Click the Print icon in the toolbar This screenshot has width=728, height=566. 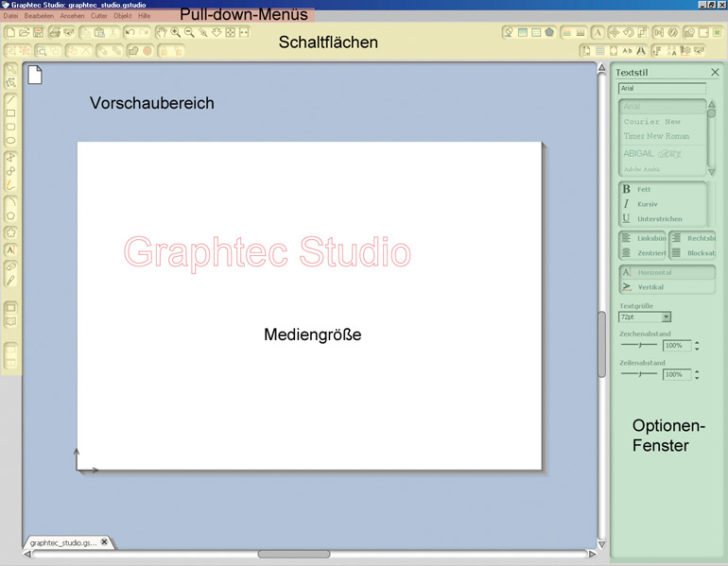[x=55, y=32]
